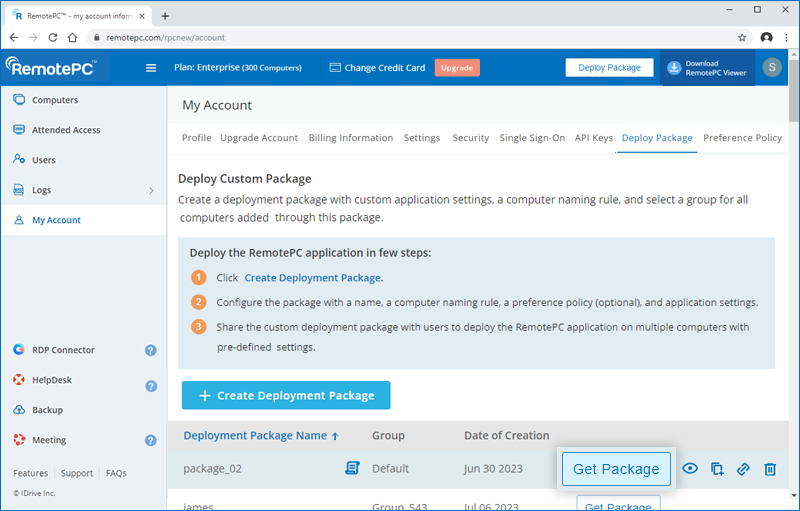Open the Billing Information tab
Viewport: 800px width, 511px height.
coord(351,138)
